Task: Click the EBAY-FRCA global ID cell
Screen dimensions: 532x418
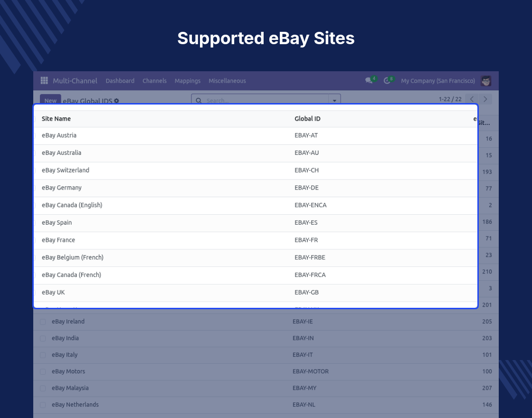Action: tap(310, 275)
